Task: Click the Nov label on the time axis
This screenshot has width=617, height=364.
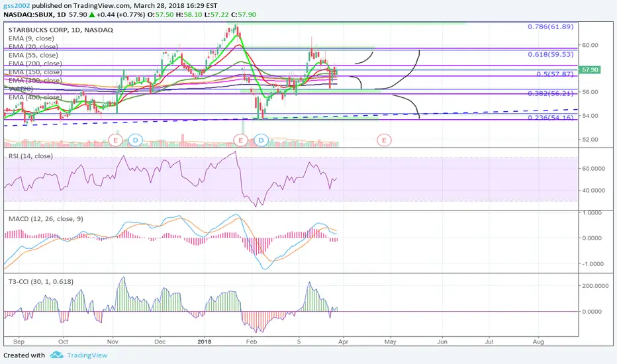Action: click(x=113, y=341)
